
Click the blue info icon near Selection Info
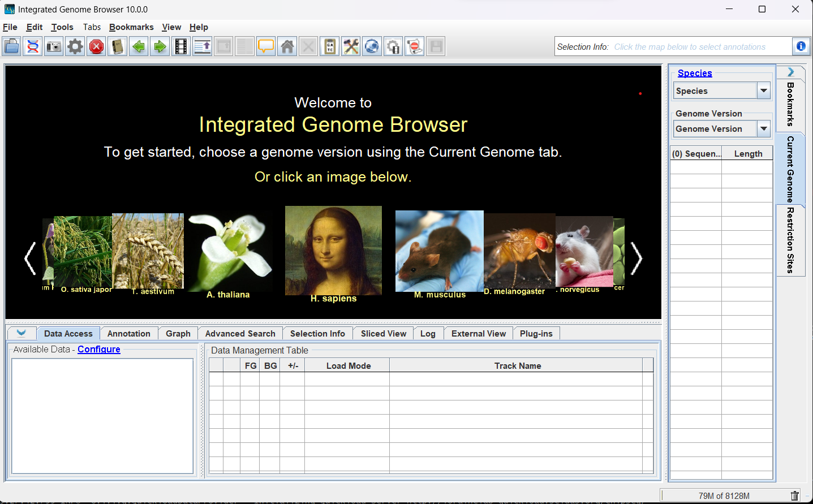pos(801,46)
